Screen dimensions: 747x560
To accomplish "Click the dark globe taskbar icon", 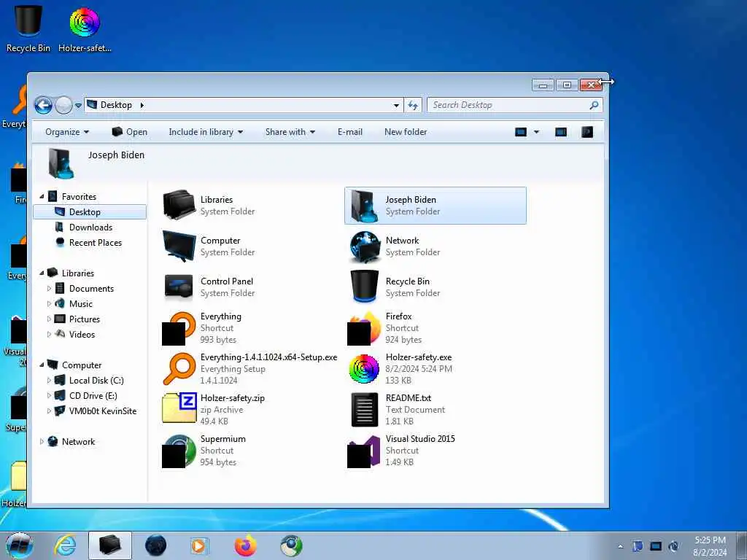I will click(x=156, y=545).
